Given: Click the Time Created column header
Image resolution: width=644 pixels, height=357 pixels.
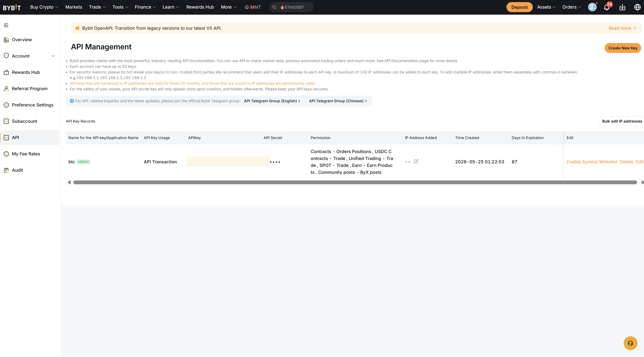Looking at the screenshot, I should pos(467,138).
